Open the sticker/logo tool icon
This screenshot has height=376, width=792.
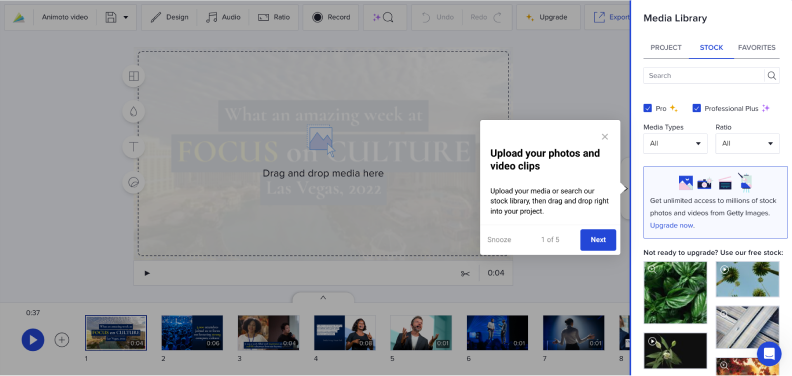134,182
